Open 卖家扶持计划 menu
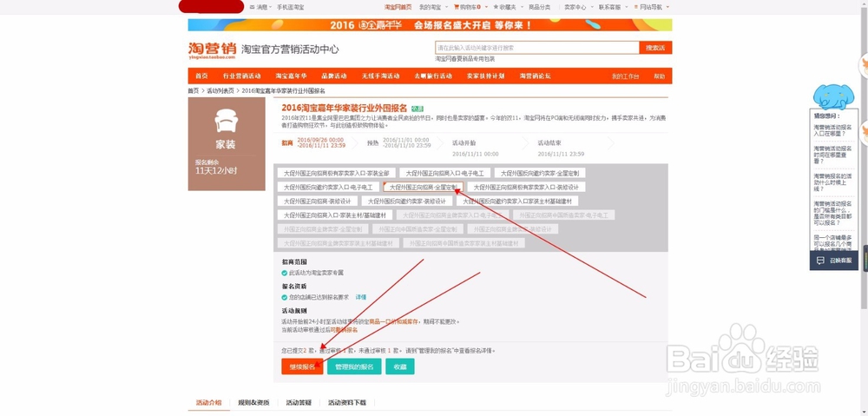The height and width of the screenshot is (416, 868). point(485,76)
